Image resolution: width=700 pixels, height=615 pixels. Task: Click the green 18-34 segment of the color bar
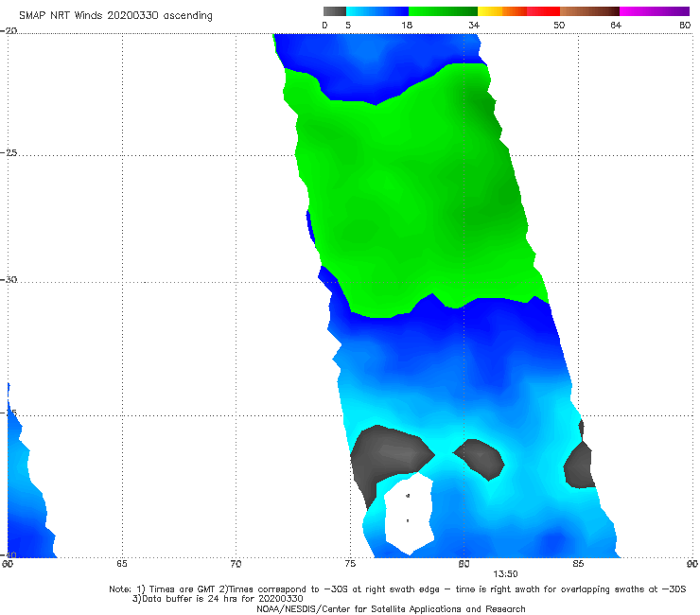pyautogui.click(x=443, y=11)
